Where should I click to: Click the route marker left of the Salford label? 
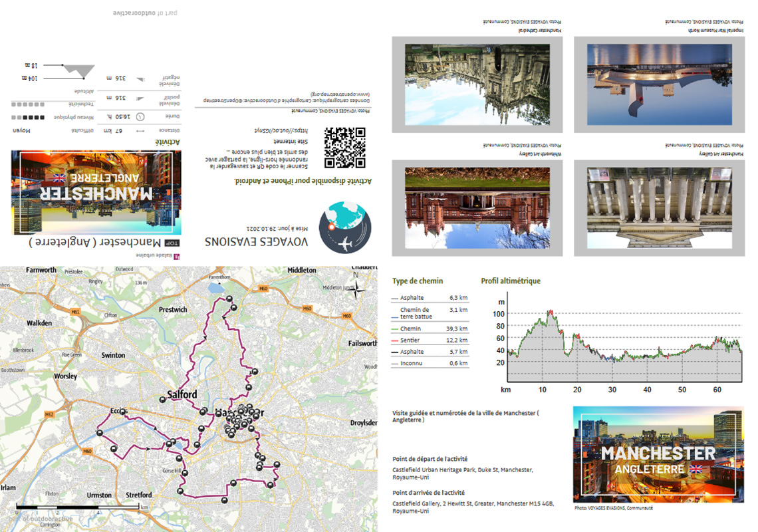pyautogui.click(x=163, y=400)
